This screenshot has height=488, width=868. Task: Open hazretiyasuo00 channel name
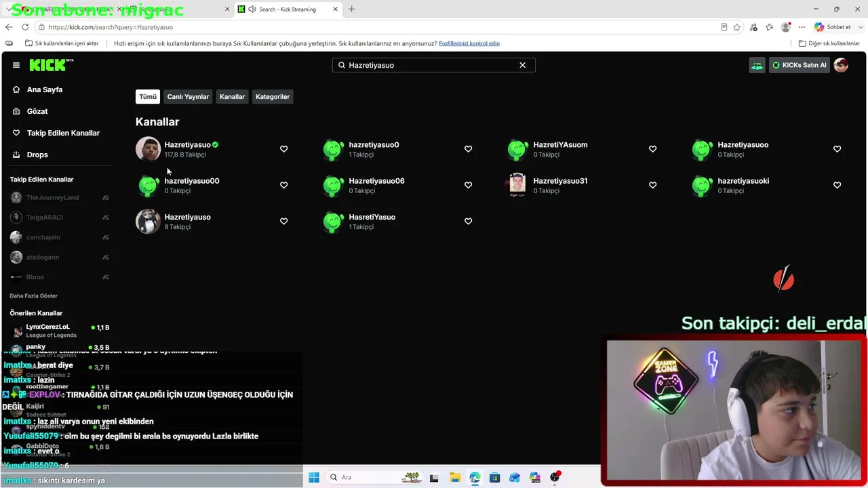(x=191, y=181)
